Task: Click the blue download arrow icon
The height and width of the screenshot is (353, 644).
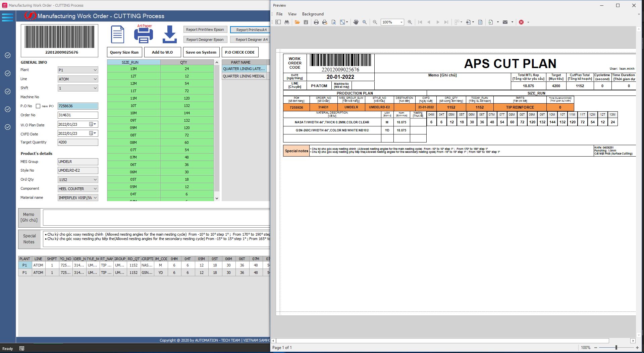Action: (x=170, y=35)
